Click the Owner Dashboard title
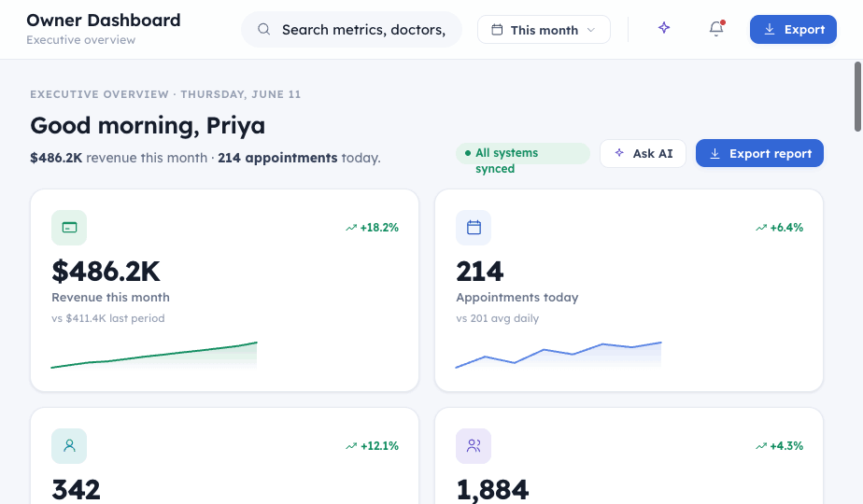Screen dimensions: 863x504 [x=104, y=21]
